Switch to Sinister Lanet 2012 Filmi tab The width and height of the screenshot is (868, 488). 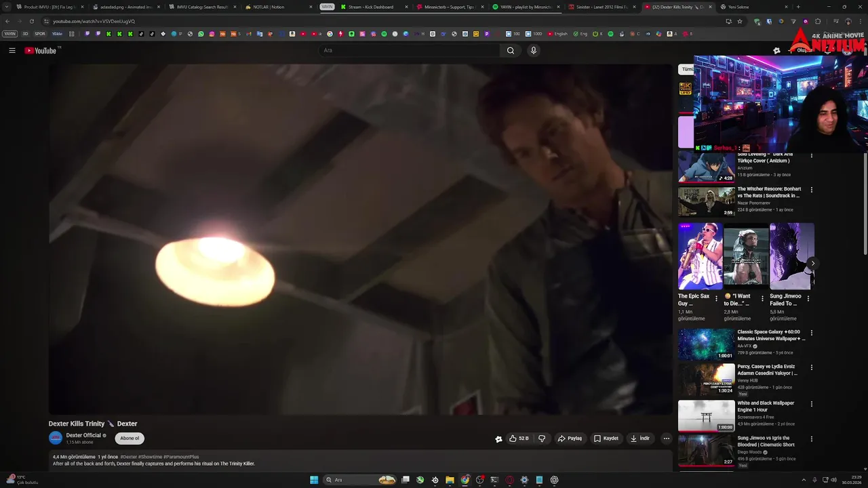coord(604,7)
